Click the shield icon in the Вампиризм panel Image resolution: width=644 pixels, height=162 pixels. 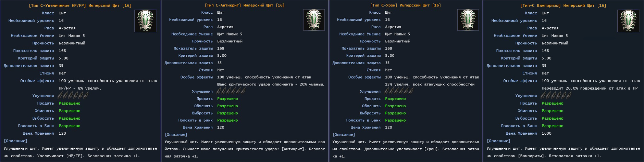(629, 21)
